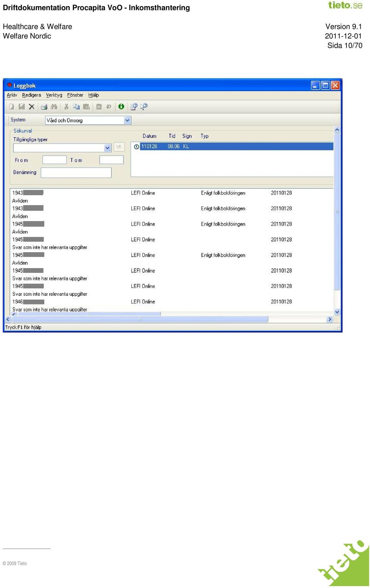
Task: Open the Fönster menu
Action: (75, 95)
